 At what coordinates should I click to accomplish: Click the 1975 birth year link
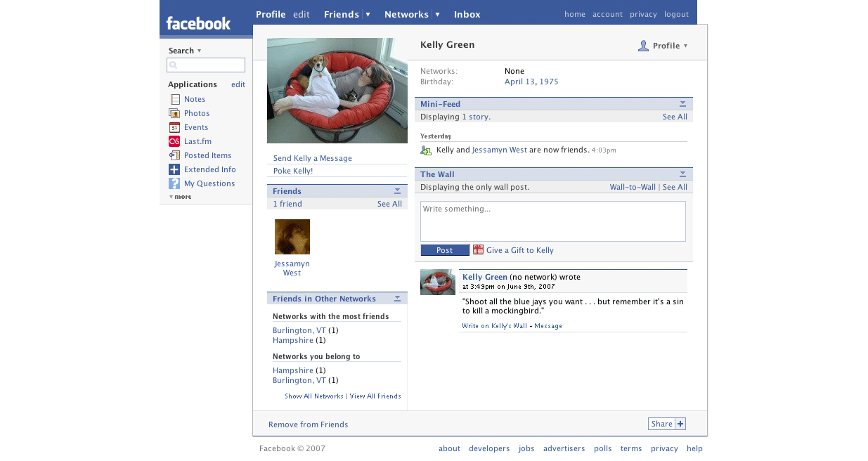coord(549,82)
